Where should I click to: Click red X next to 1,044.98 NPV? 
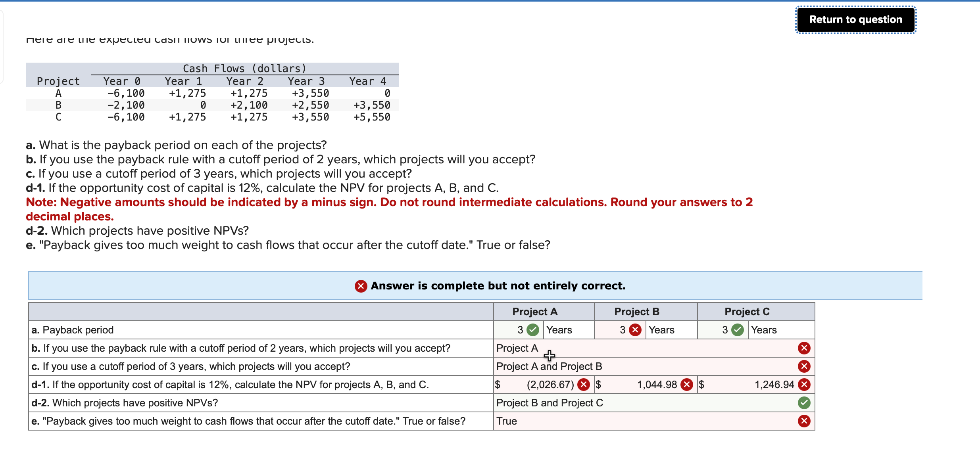(x=687, y=385)
